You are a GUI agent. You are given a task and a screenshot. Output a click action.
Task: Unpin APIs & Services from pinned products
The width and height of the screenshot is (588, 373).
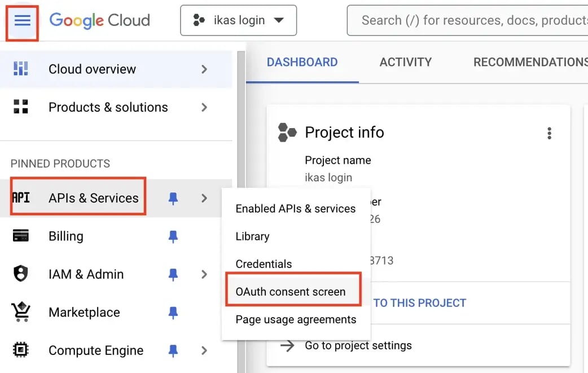pyautogui.click(x=173, y=198)
